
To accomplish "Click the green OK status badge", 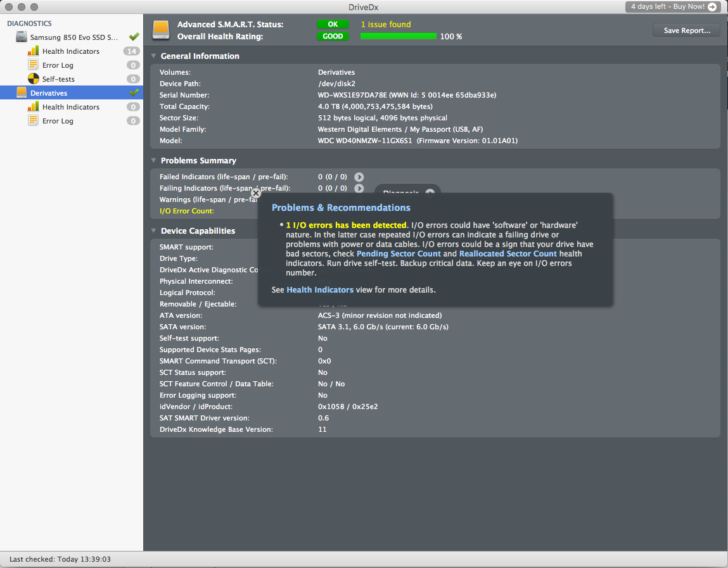I will 333,24.
